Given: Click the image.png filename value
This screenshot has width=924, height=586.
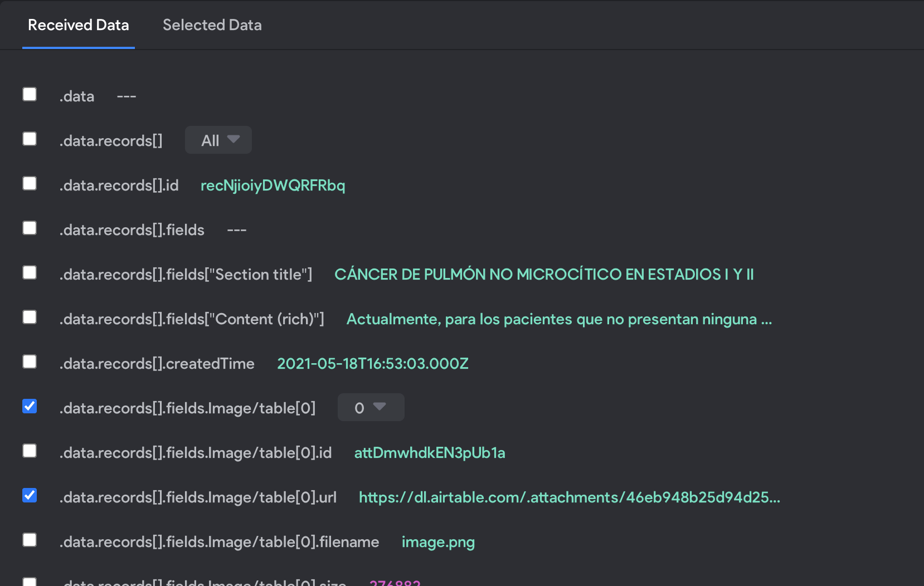Looking at the screenshot, I should [x=438, y=542].
